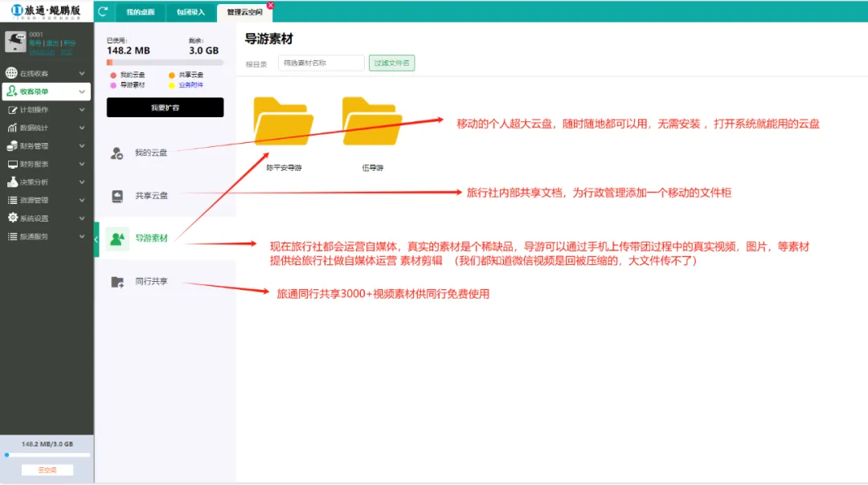Click the 148.2 MB used value
The width and height of the screenshot is (868, 485).
click(129, 51)
